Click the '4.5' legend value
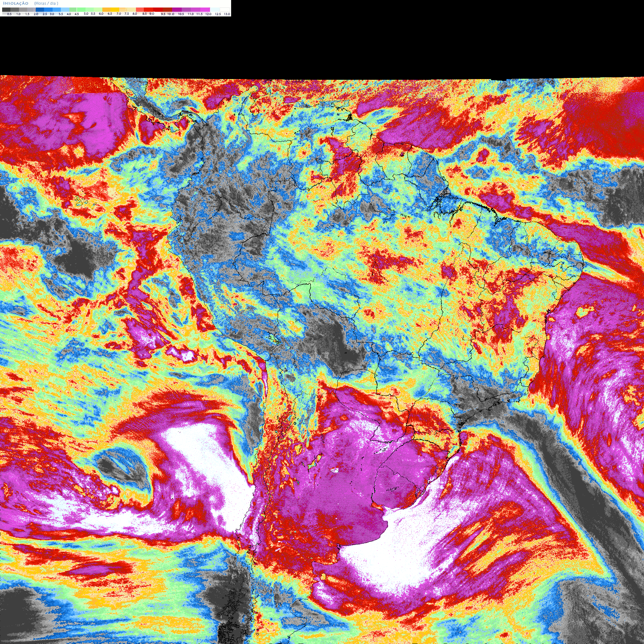Image resolution: width=644 pixels, height=644 pixels. (77, 14)
